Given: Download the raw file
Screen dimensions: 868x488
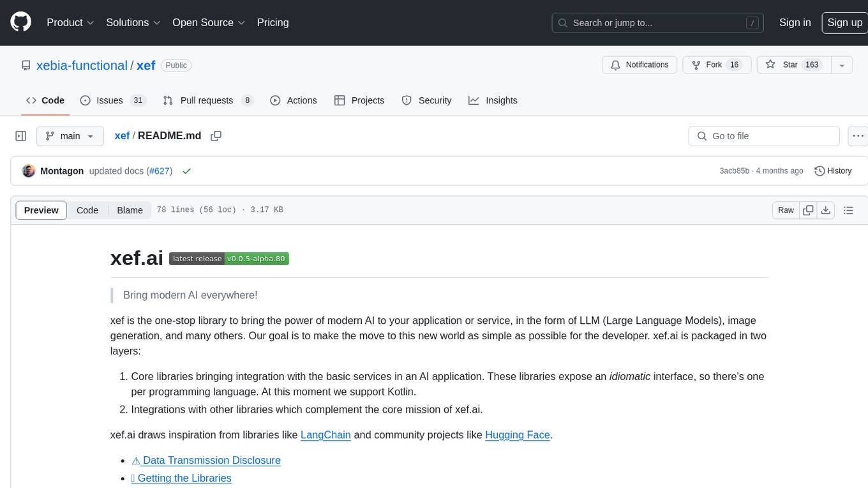Looking at the screenshot, I should coord(825,210).
